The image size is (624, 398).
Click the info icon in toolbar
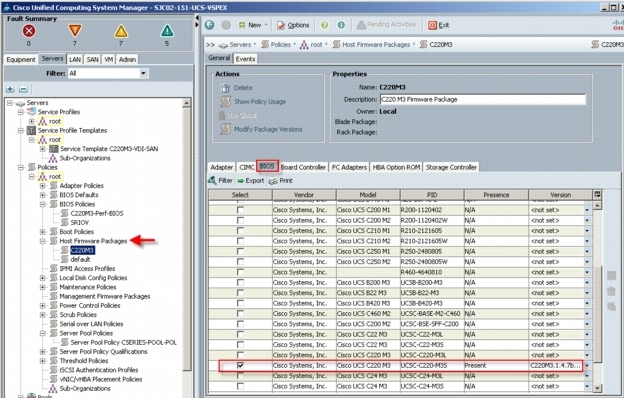pyautogui.click(x=341, y=25)
